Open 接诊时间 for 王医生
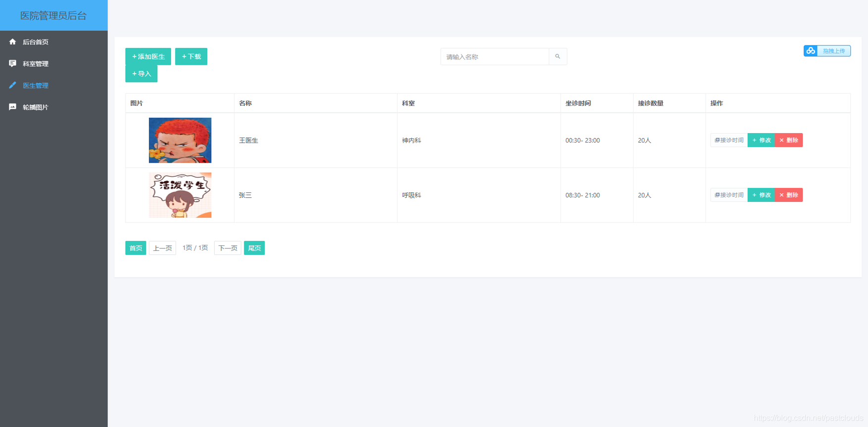Image resolution: width=868 pixels, height=427 pixels. [x=729, y=140]
